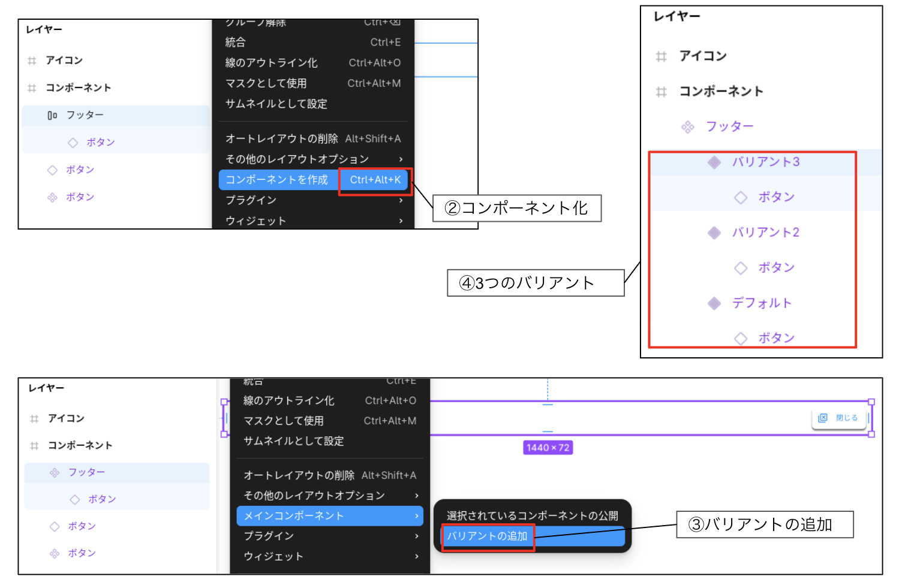Click the レイヤー heading above the バリアント3 list
902x588 pixels.
coord(677,17)
